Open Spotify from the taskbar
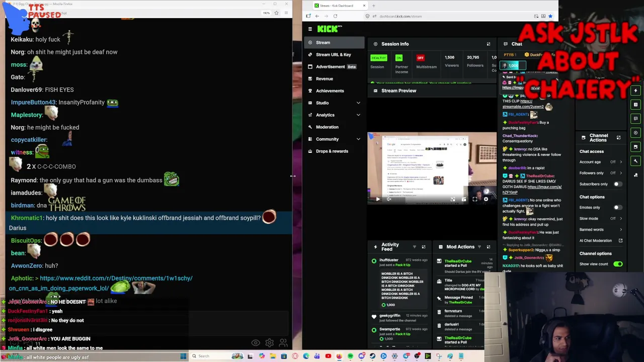644x362 pixels. pyautogui.click(x=350, y=356)
